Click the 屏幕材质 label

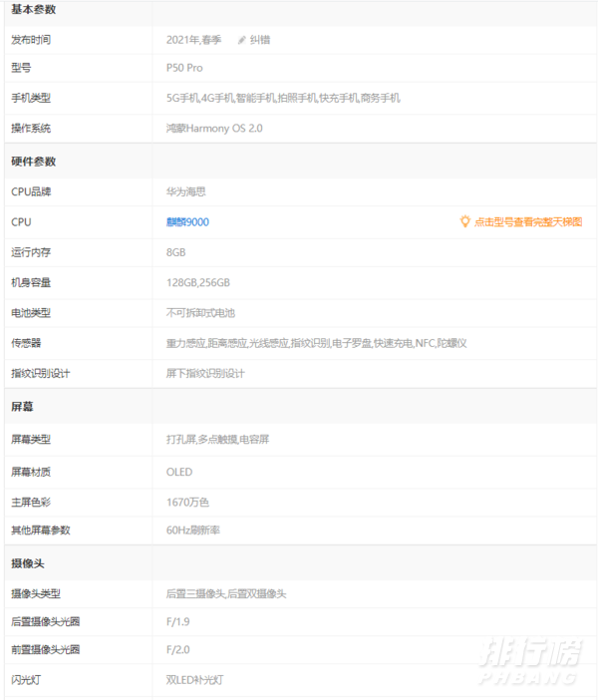click(x=31, y=473)
